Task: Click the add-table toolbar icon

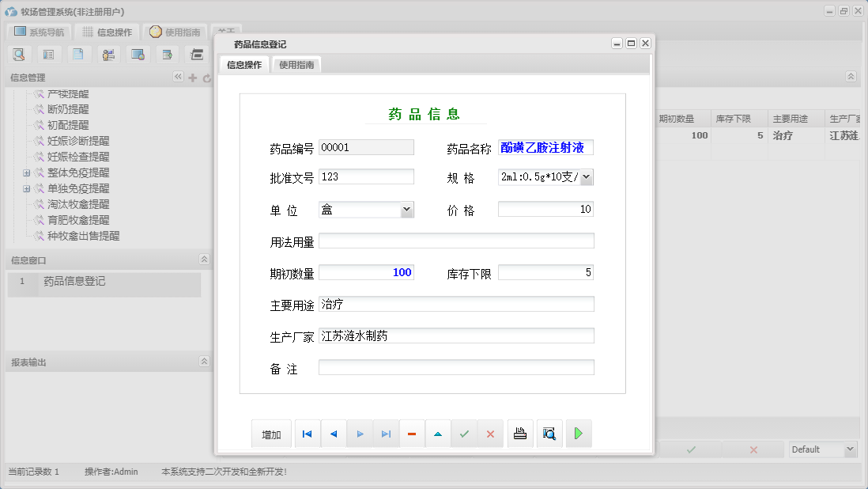Action: (x=165, y=54)
